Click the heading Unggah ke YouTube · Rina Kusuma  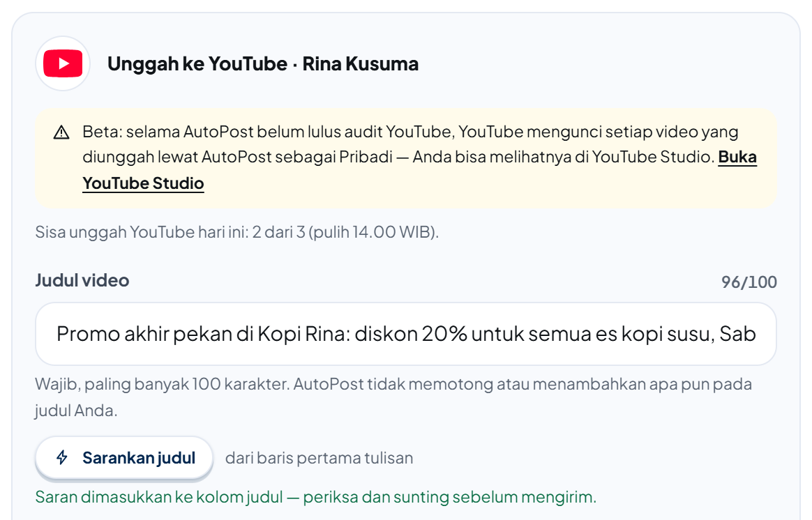262,63
